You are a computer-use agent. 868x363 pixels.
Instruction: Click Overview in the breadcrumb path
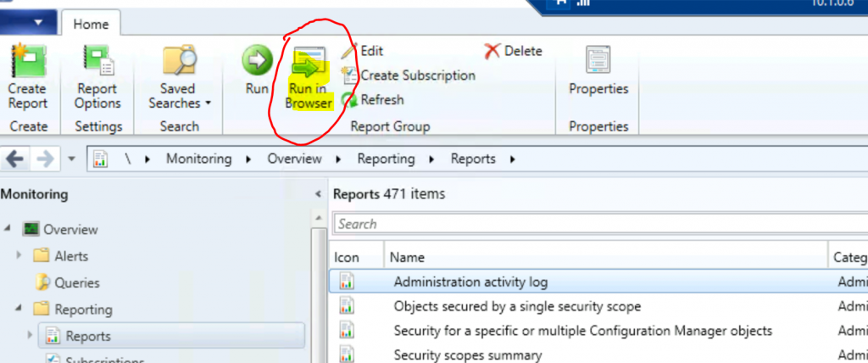294,159
